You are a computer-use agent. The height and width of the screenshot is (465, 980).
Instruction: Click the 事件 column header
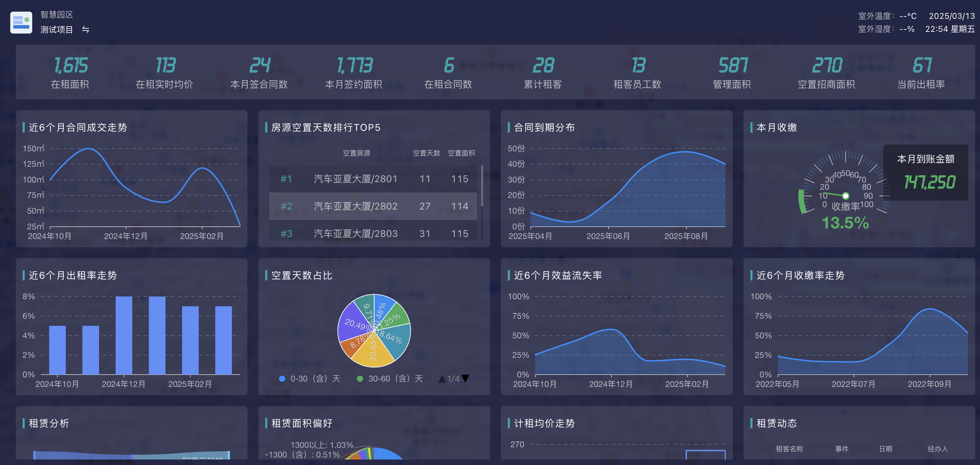coord(842,449)
